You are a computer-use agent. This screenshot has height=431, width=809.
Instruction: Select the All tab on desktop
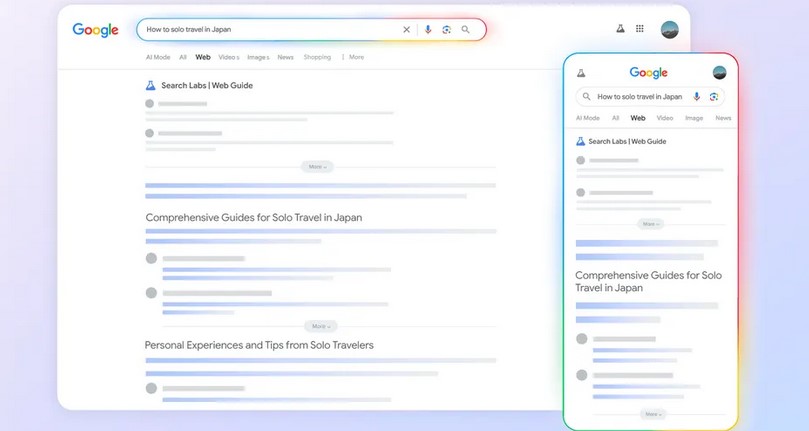[x=183, y=57]
